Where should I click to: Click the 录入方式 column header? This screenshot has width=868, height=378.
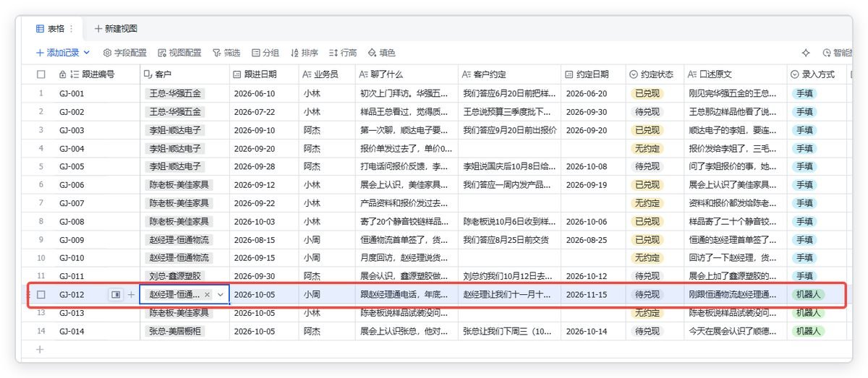coord(817,74)
